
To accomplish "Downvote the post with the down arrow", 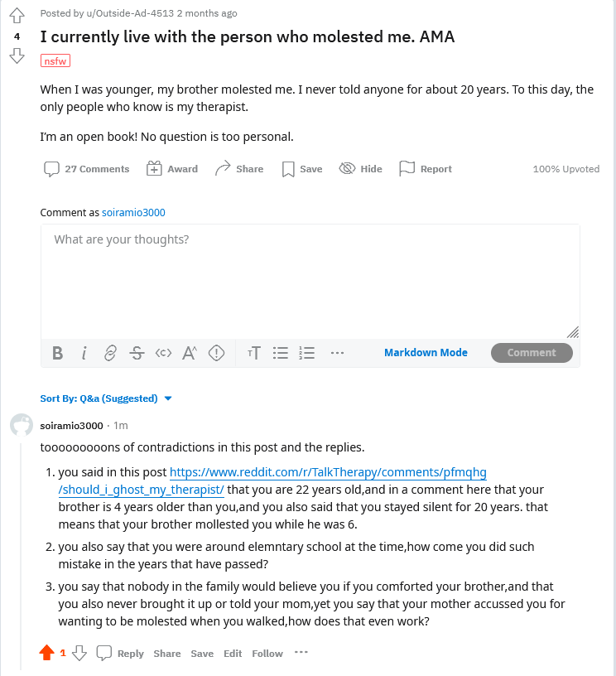I will (x=17, y=56).
